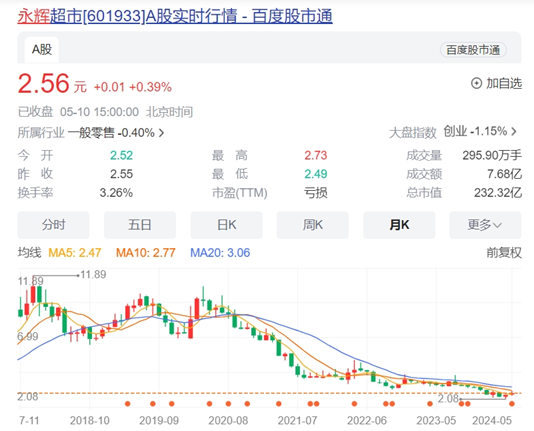Click the 最低 value 2.49
534x431 pixels.
[316, 174]
